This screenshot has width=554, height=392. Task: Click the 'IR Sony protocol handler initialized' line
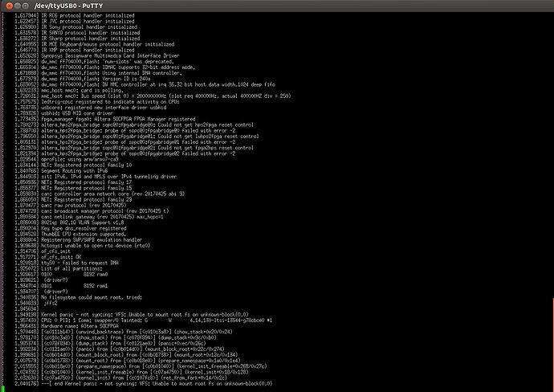click(89, 27)
